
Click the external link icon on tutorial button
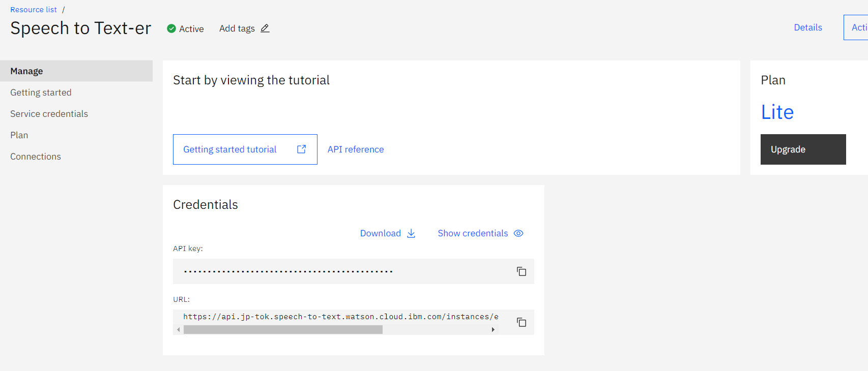302,149
